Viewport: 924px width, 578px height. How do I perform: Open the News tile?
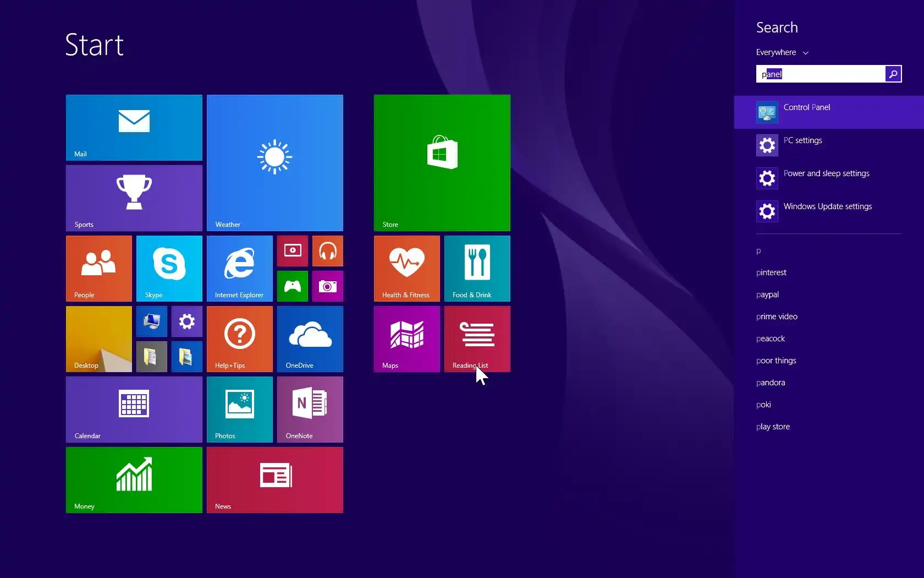coord(275,480)
